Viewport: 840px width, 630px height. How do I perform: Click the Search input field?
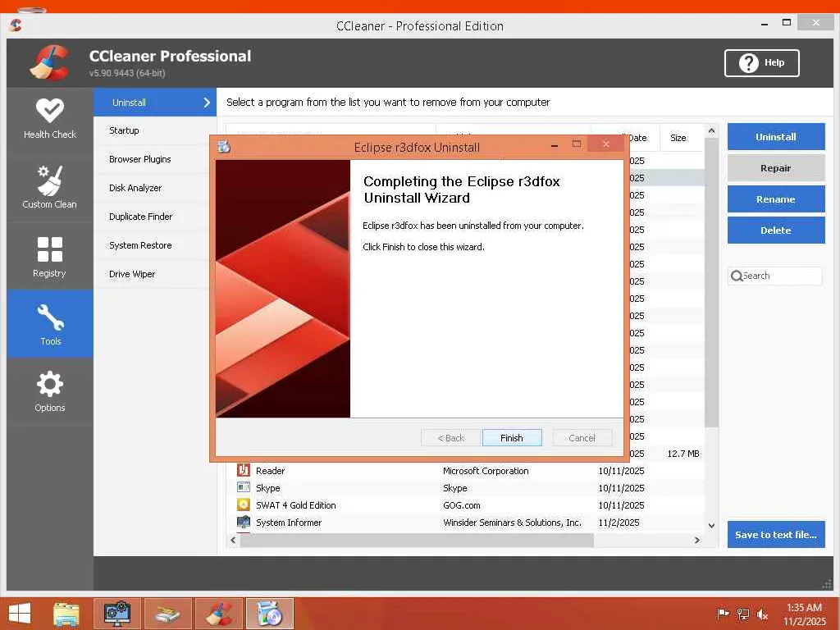774,276
